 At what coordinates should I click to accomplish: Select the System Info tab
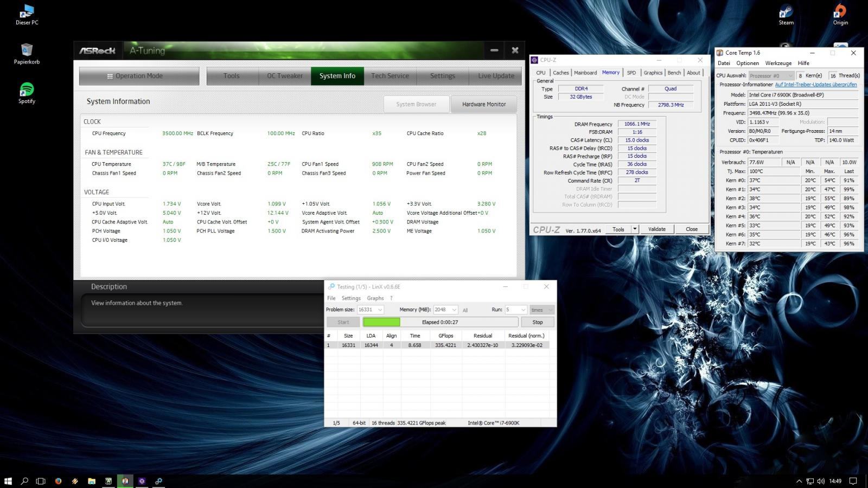[x=337, y=76]
